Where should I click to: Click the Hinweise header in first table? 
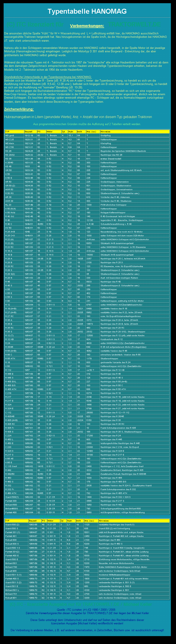(135, 131)
